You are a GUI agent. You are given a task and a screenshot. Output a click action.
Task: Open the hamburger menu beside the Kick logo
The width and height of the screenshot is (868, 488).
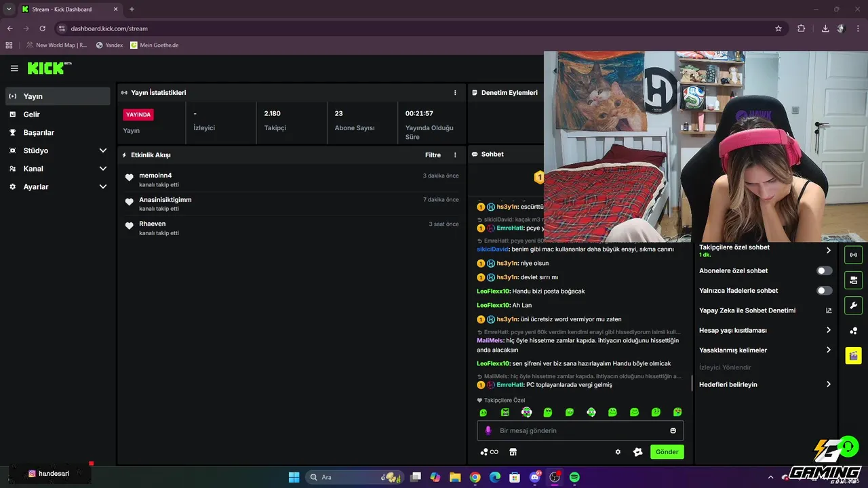[x=14, y=68]
